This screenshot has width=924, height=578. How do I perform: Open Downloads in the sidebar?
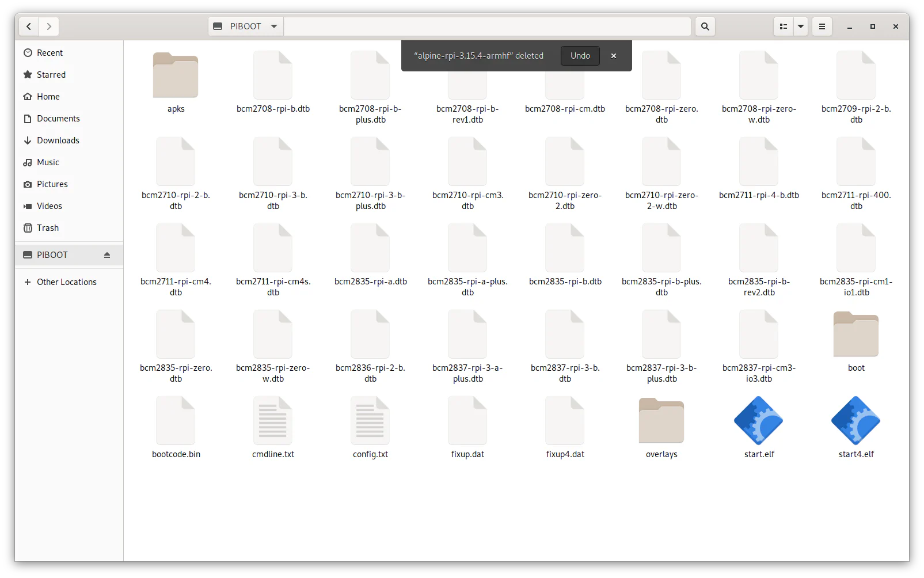[x=69, y=140]
